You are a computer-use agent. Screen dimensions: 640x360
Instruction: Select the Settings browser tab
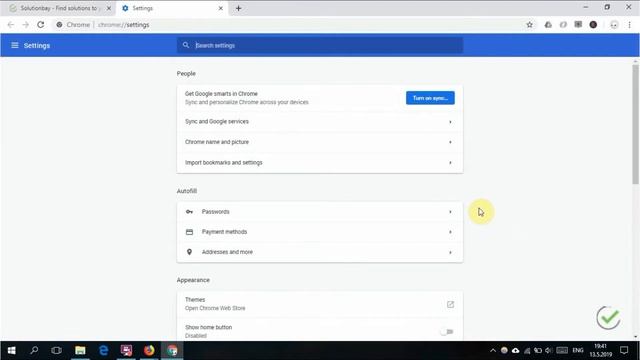[x=171, y=8]
